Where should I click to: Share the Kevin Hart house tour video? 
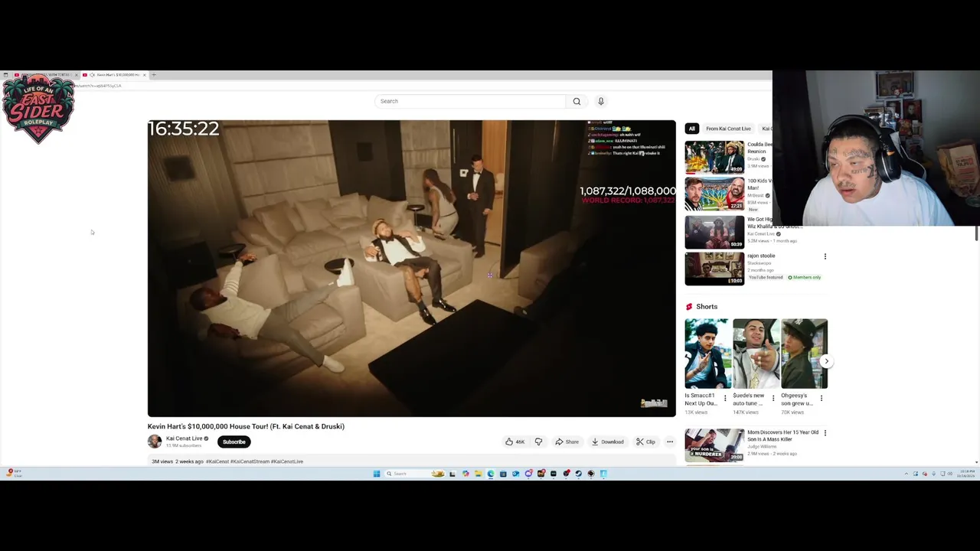(567, 442)
